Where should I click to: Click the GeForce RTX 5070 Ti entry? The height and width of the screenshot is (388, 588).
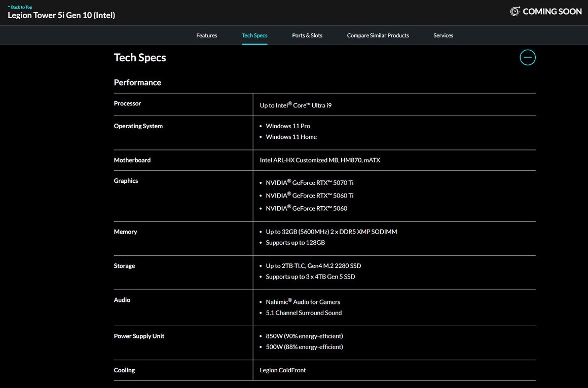(309, 182)
